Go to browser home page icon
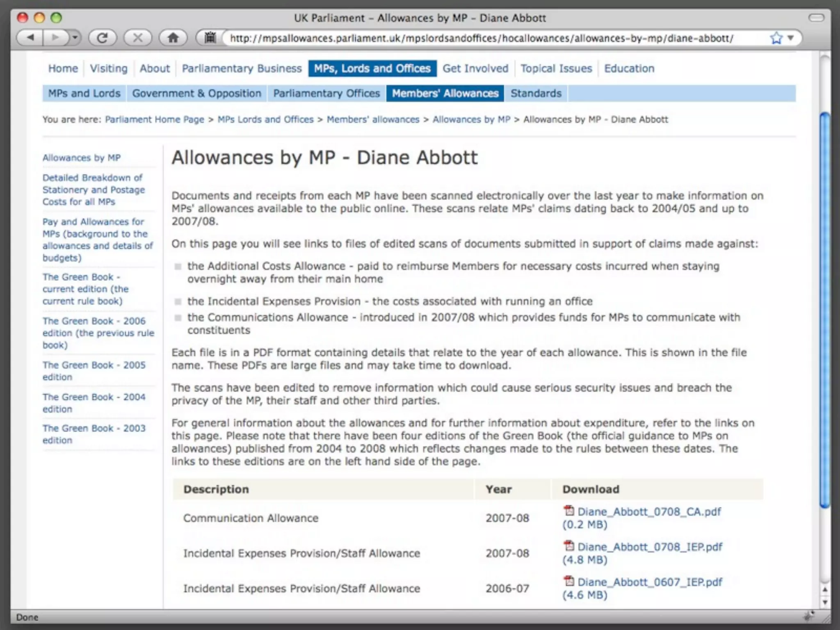Screen dimensions: 840x630 173,38
